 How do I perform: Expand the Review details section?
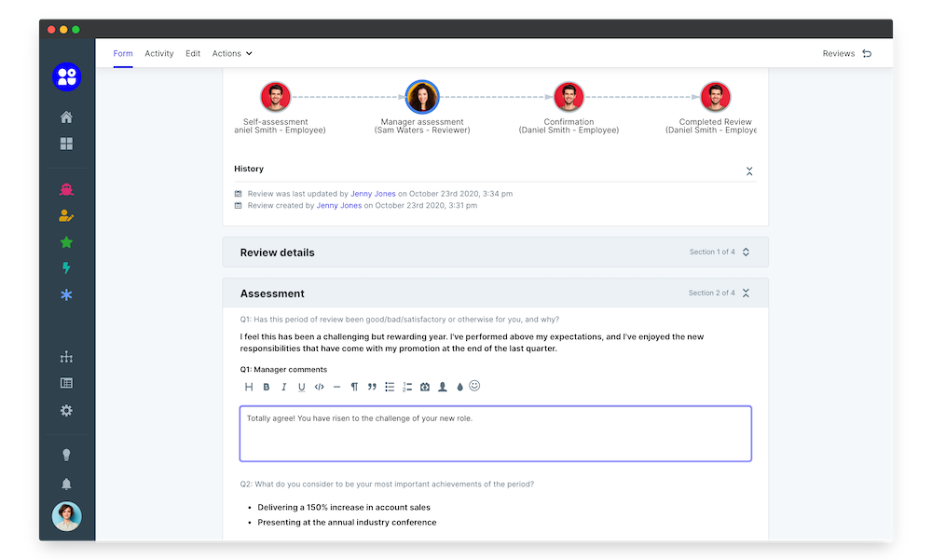coord(746,253)
